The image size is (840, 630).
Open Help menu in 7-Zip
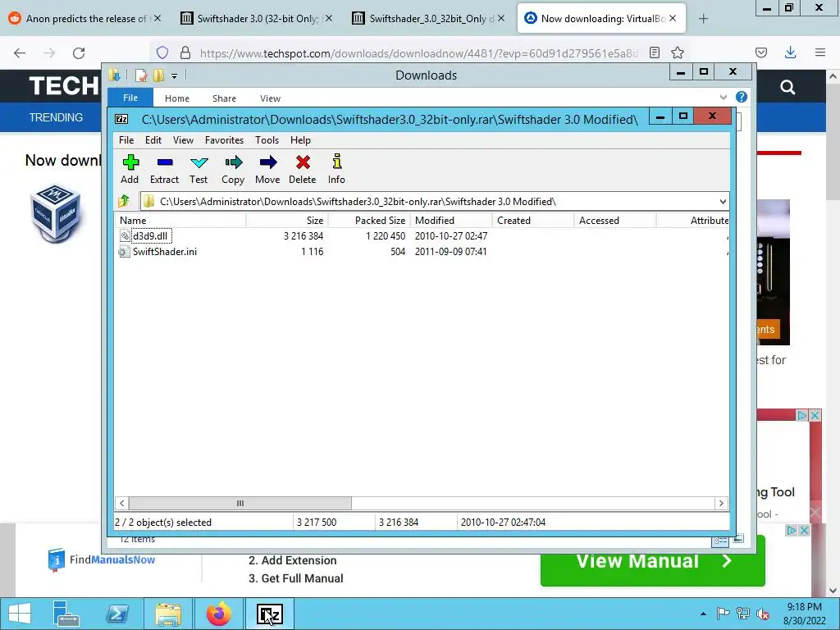300,140
